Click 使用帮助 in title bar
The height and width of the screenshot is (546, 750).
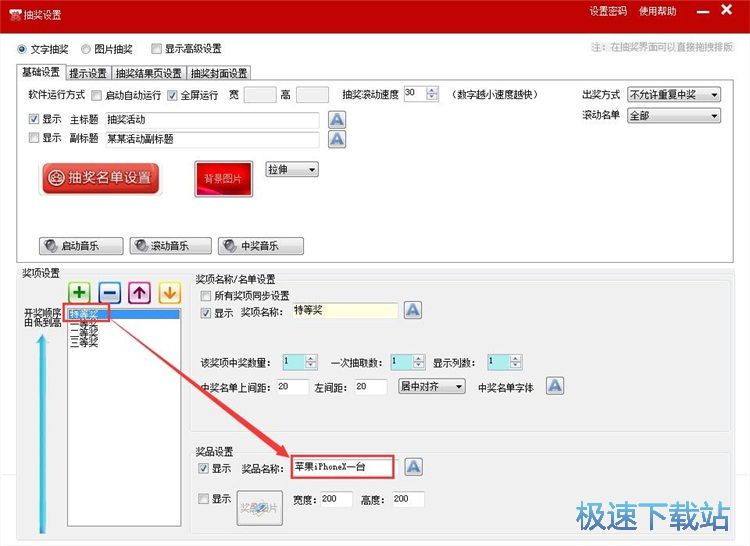tap(658, 11)
